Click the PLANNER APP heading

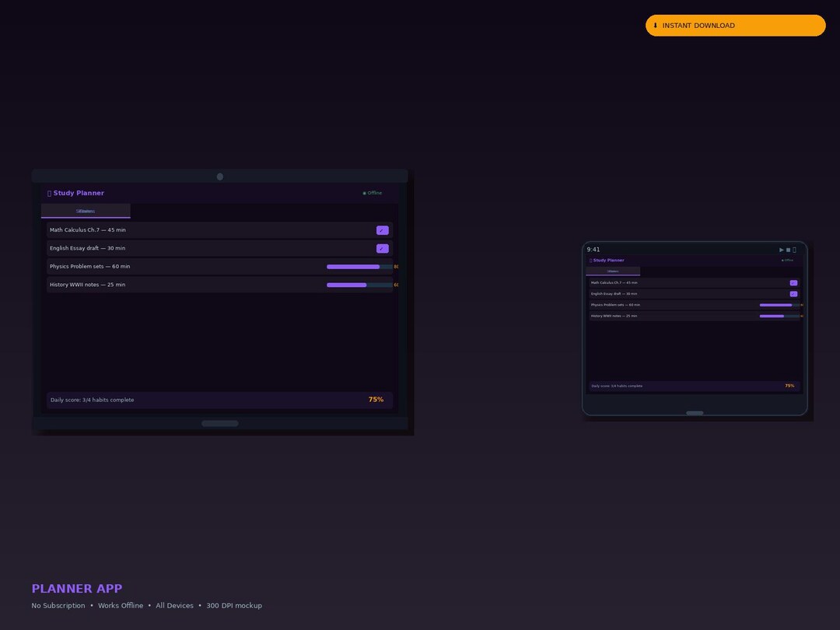pyautogui.click(x=76, y=589)
